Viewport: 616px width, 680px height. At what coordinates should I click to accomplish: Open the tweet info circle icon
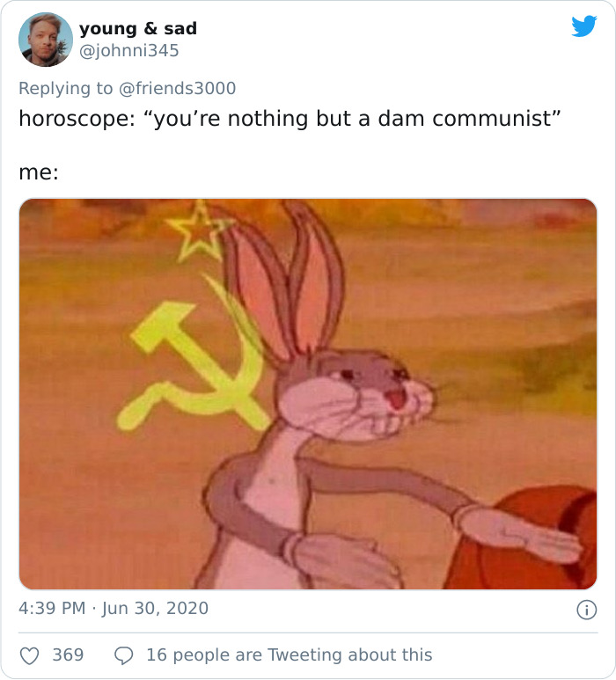pyautogui.click(x=586, y=610)
